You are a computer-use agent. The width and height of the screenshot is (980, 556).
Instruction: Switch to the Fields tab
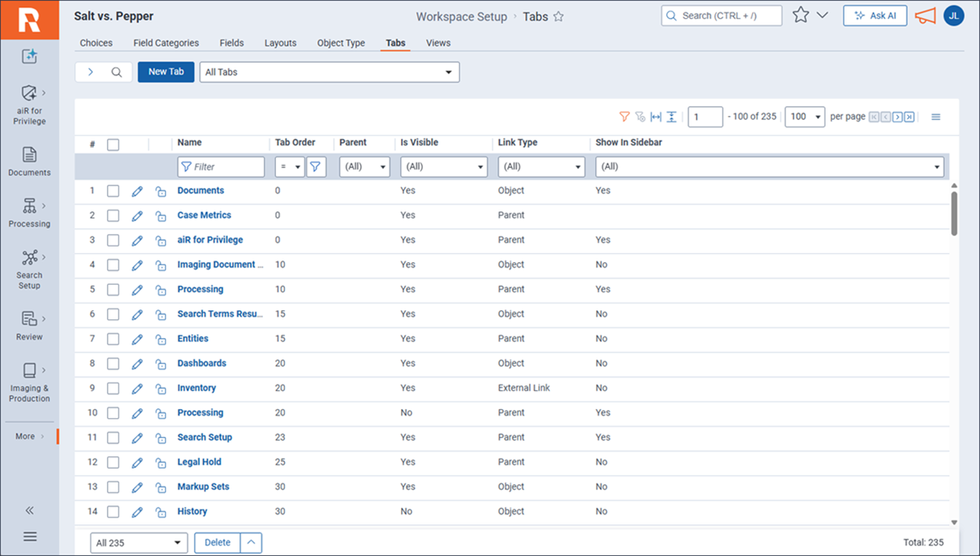click(x=231, y=43)
